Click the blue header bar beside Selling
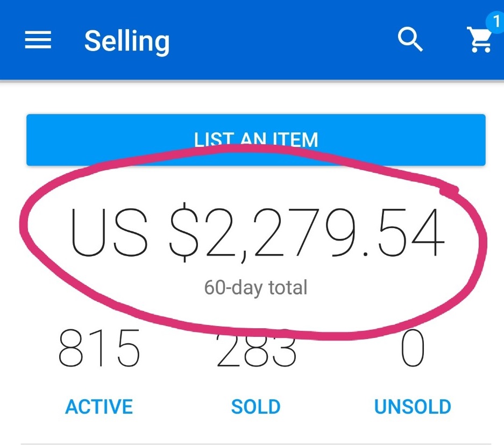504x445 pixels. tap(280, 40)
